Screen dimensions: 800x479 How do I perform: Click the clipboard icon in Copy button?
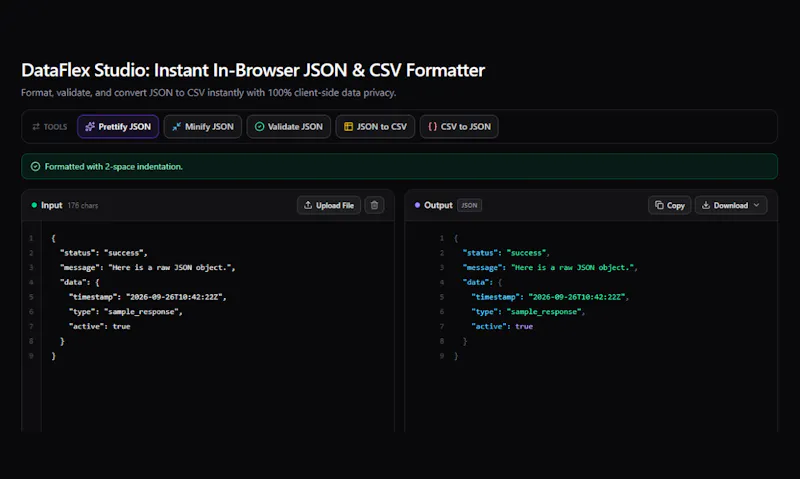[659, 205]
